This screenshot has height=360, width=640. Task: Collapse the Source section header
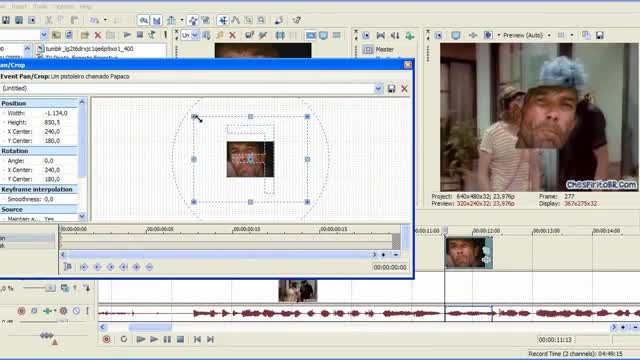39,209
